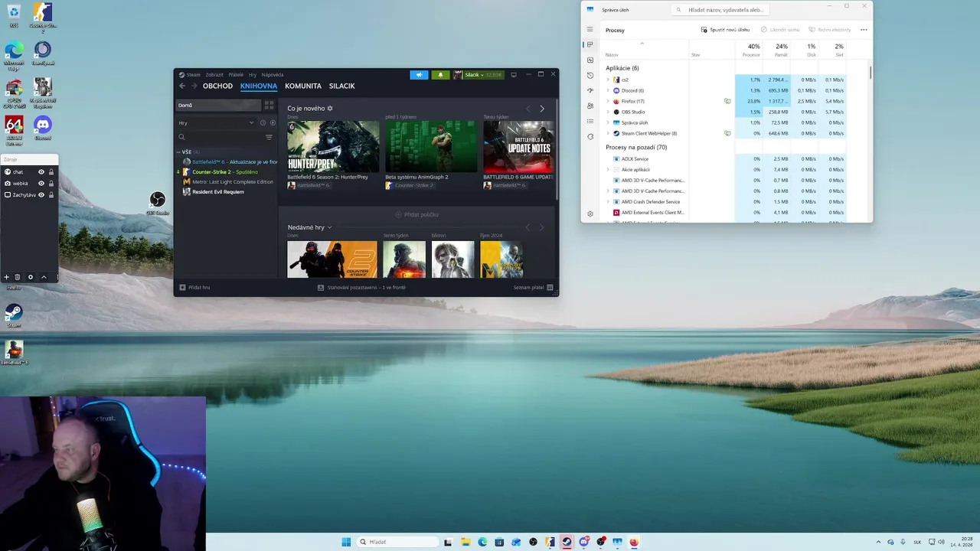
Task: Open Battlefield 6 Season 2 Hunter/Prey news thumbnail
Action: (x=333, y=146)
